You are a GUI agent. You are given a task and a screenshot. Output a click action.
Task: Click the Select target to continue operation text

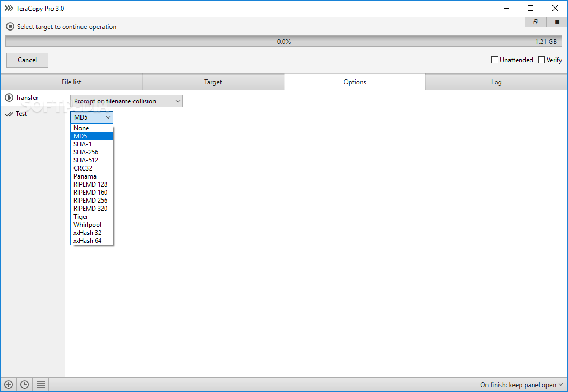point(67,27)
